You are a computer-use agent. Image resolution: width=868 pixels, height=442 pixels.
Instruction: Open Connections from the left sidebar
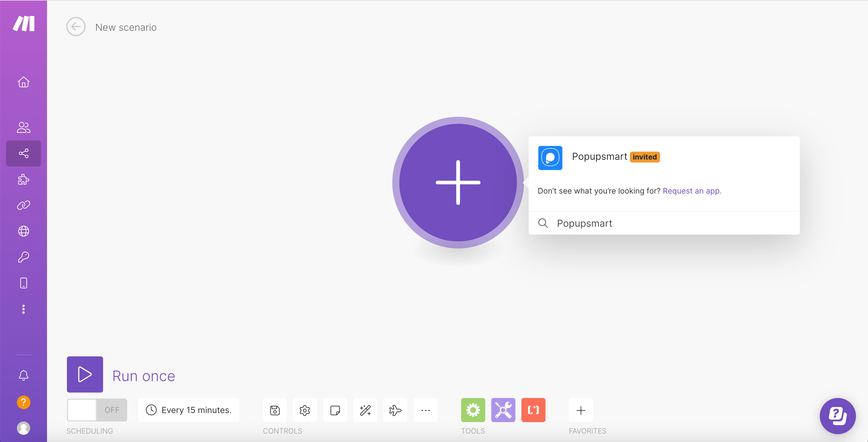point(23,205)
